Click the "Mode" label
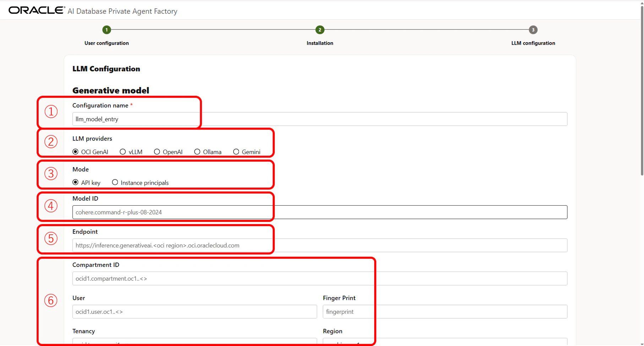This screenshot has width=644, height=346. point(81,169)
